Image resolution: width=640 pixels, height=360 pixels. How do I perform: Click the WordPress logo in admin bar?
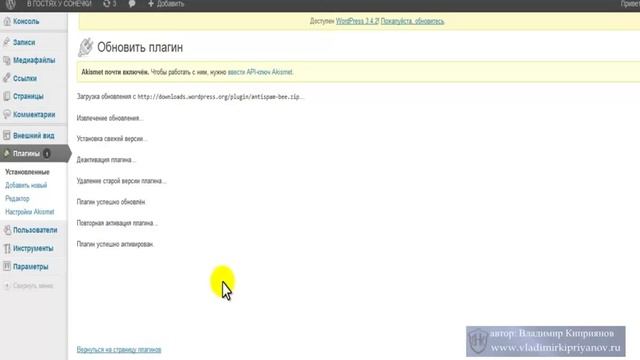click(x=11, y=4)
